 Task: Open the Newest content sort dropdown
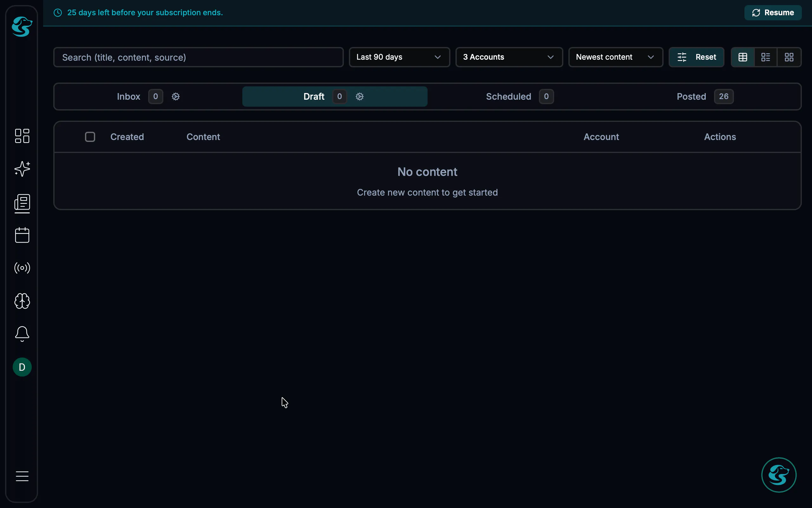(615, 57)
